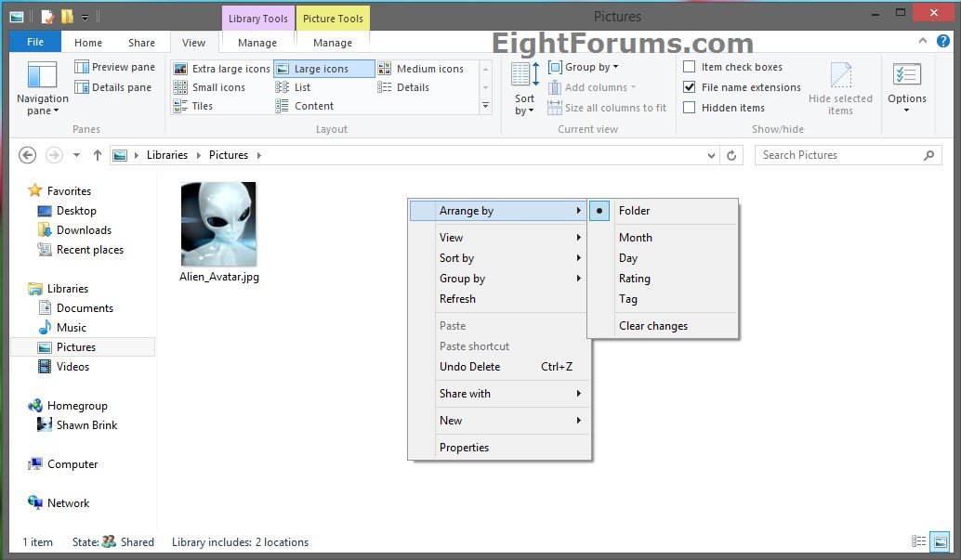
Task: Click the Refresh button beside address bar
Action: point(731,155)
